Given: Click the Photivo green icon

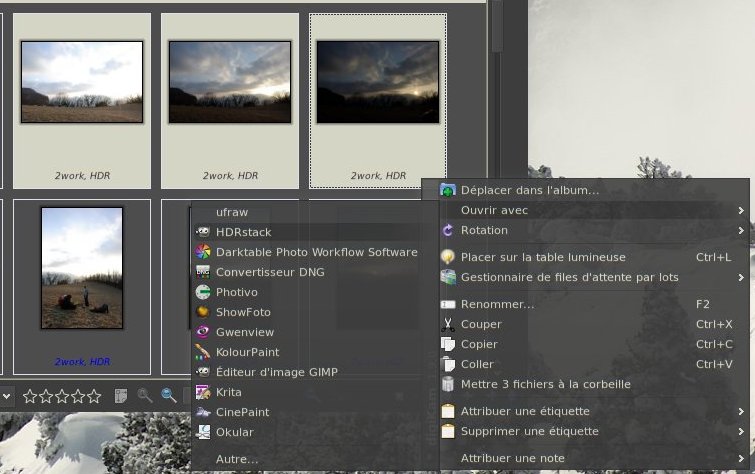Looking at the screenshot, I should 203,292.
